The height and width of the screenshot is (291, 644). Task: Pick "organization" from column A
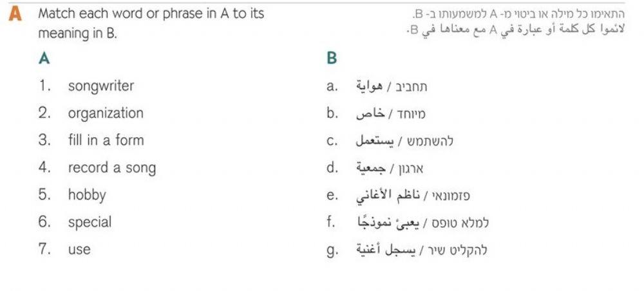(106, 113)
